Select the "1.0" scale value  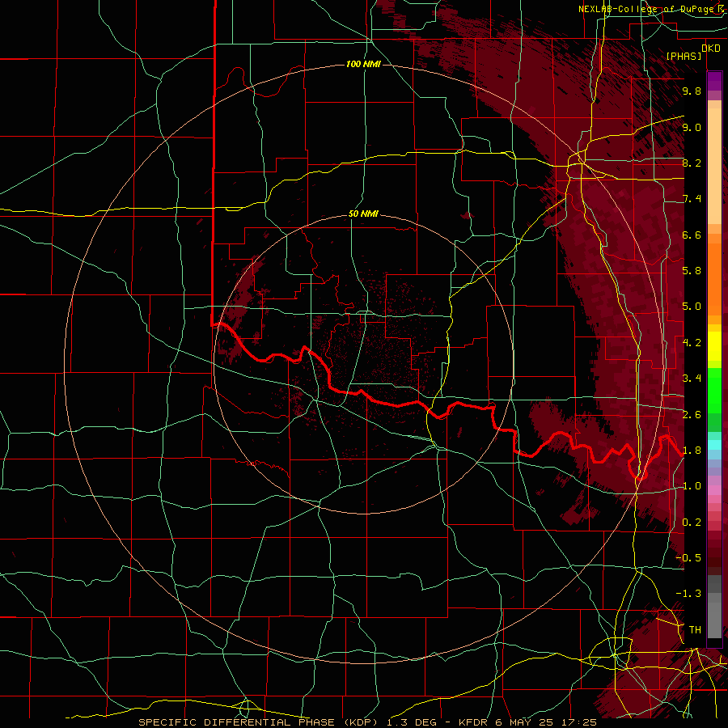pyautogui.click(x=692, y=486)
